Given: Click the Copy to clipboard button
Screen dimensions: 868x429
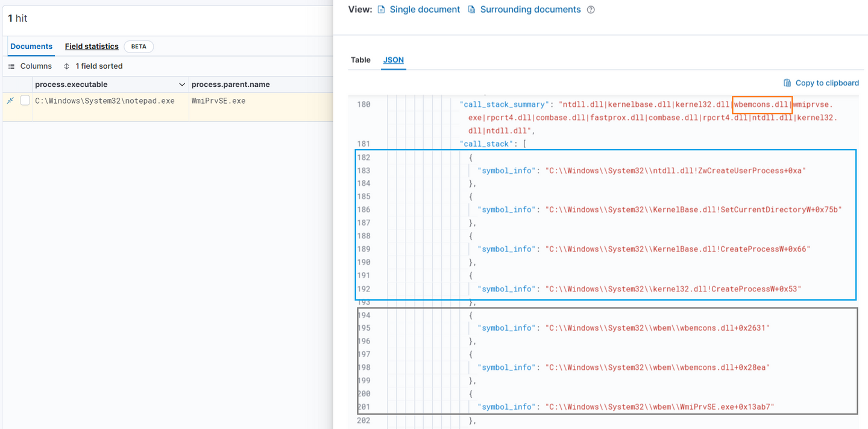Looking at the screenshot, I should tap(826, 83).
